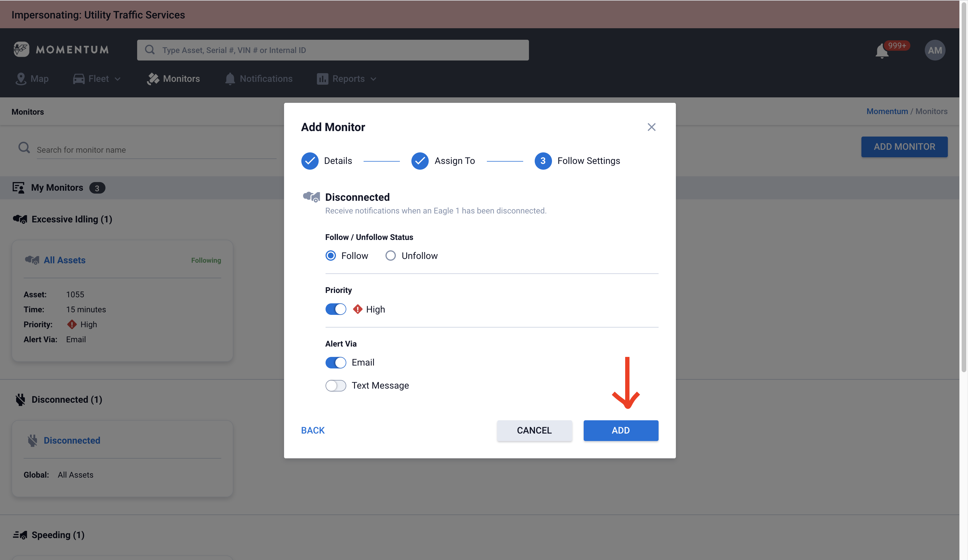This screenshot has width=968, height=560.
Task: Click the notification bell icon
Action: point(882,51)
